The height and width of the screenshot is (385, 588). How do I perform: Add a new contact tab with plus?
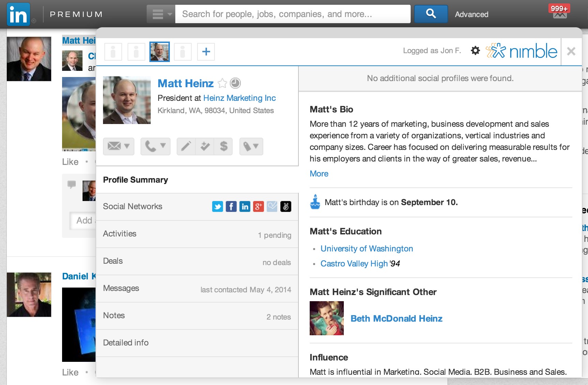click(206, 52)
